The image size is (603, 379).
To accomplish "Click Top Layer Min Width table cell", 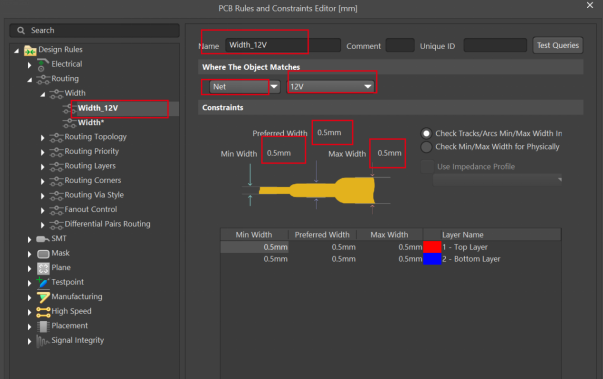I will pos(254,247).
